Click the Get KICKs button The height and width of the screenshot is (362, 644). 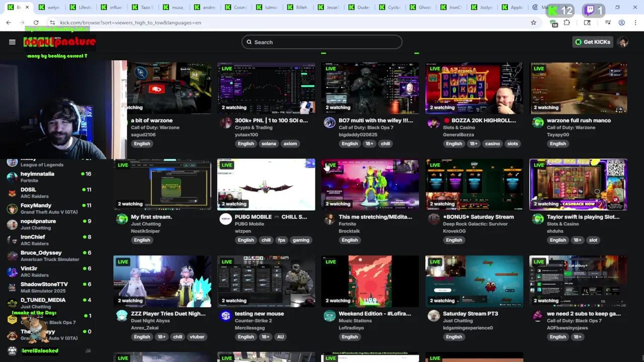(593, 42)
